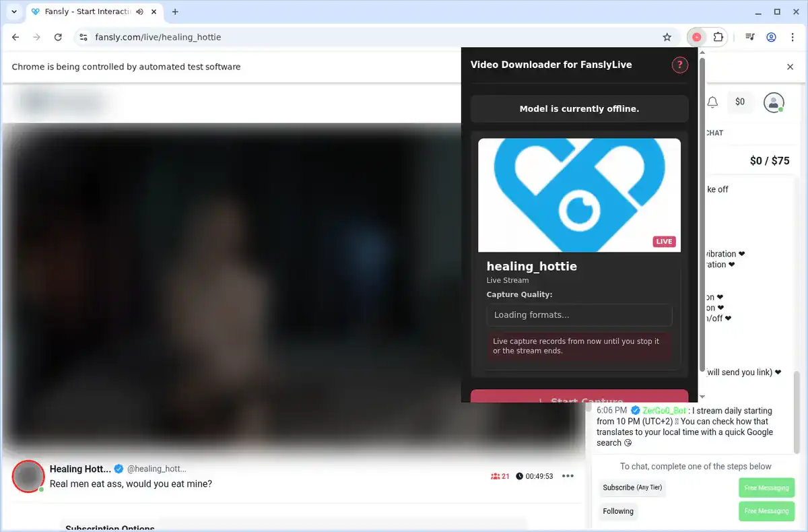Open the @healing_hott... handle link
Viewport: 808px width, 532px height.
[x=156, y=469]
